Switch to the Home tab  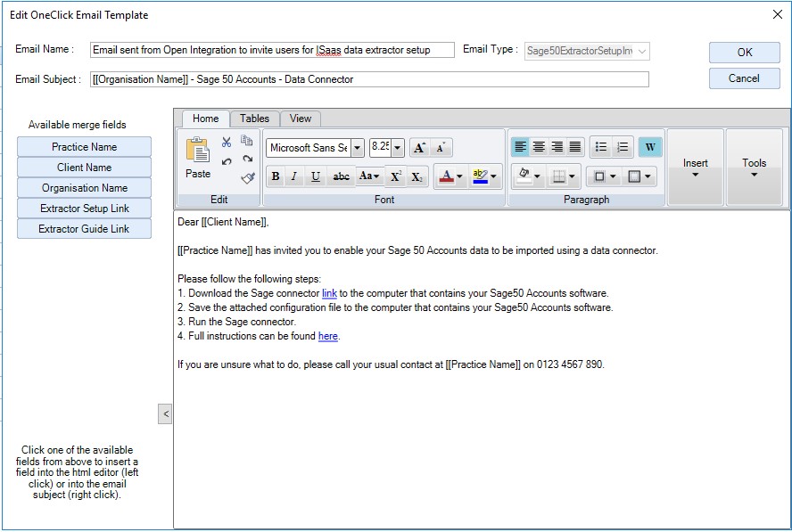pos(205,119)
